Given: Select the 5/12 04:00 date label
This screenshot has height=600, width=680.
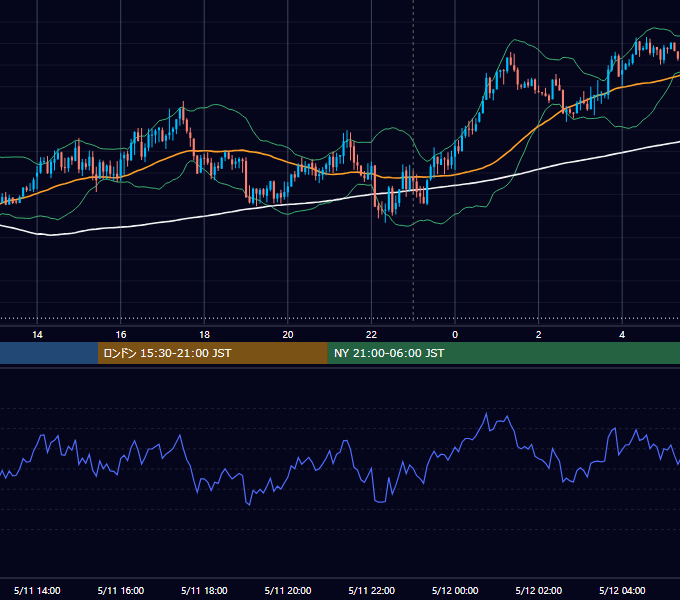Looking at the screenshot, I should (x=622, y=590).
